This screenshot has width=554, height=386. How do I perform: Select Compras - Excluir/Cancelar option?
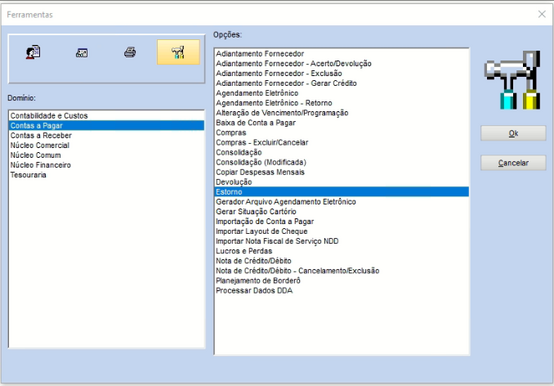[x=342, y=143]
